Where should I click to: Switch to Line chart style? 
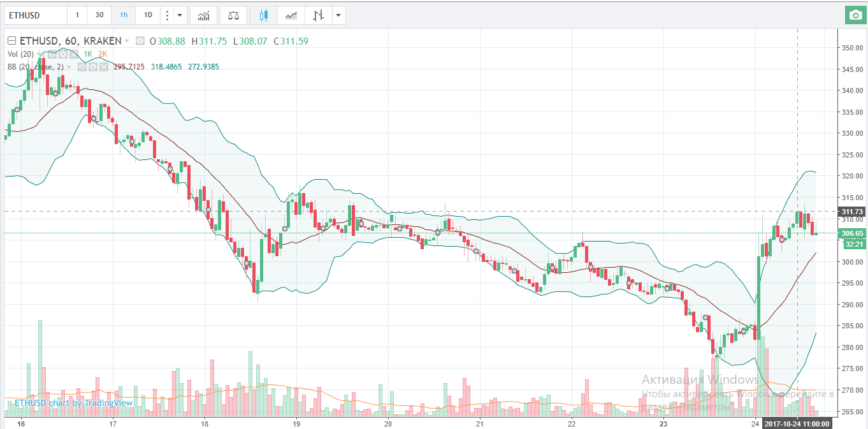291,15
